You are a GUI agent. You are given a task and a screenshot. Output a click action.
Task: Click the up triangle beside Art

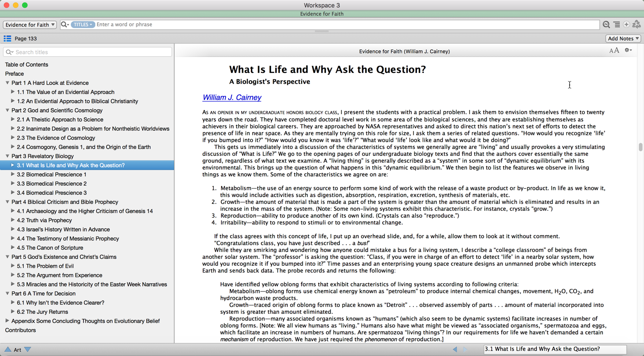tap(8, 350)
